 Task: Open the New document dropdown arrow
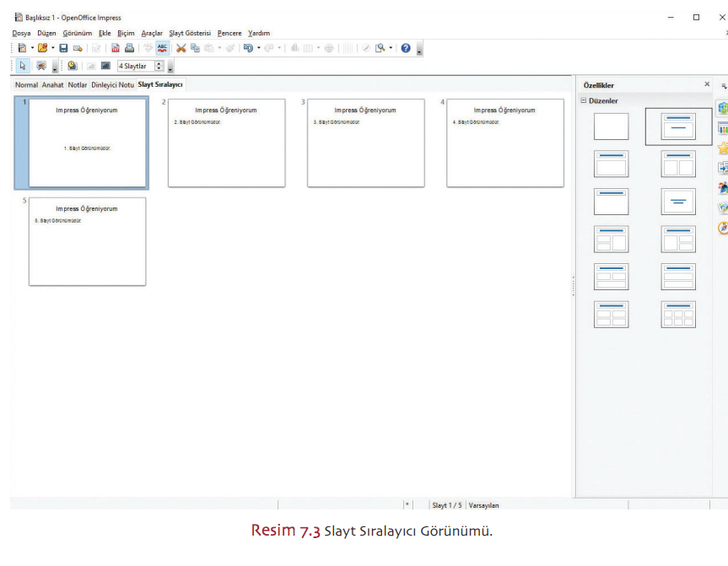tap(32, 49)
